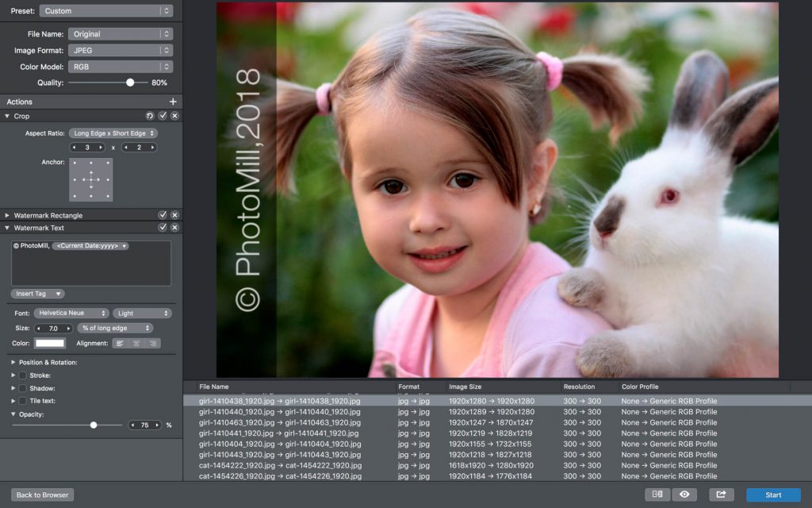The width and height of the screenshot is (812, 508).
Task: Click the Back to Browser button
Action: (x=41, y=495)
